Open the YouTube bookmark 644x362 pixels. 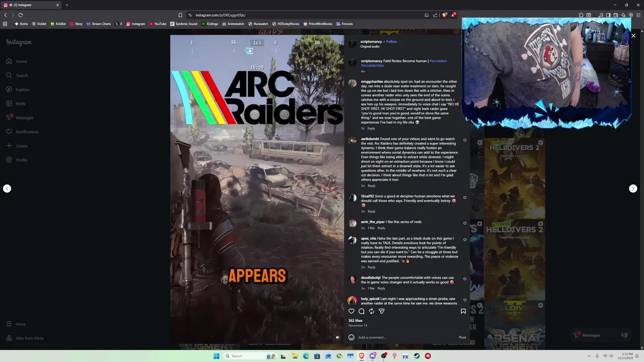click(x=157, y=24)
